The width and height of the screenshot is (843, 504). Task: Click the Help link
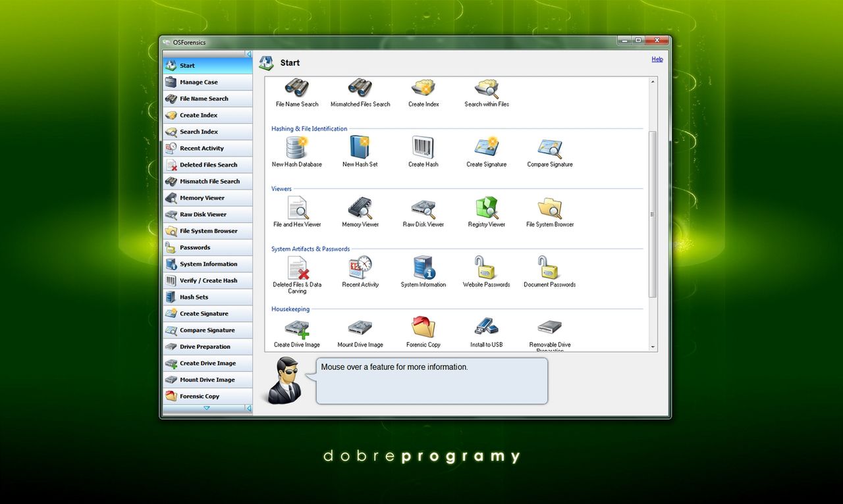[x=657, y=59]
